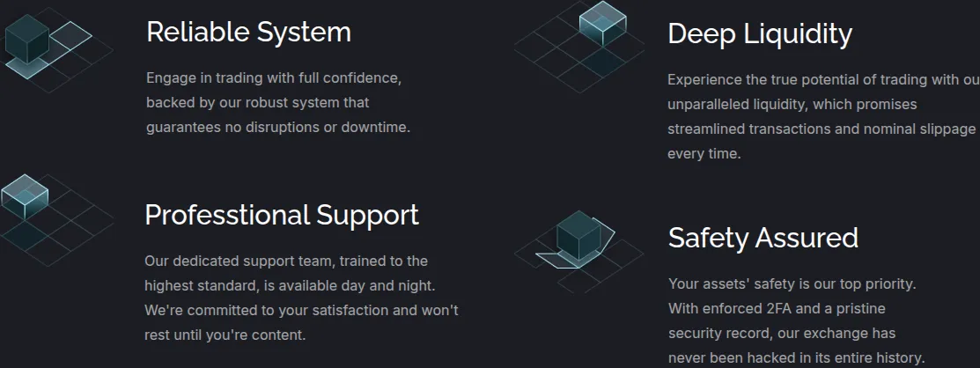This screenshot has width=980, height=368.
Task: Click the Deep Liquidity cube icon
Action: pos(578,47)
